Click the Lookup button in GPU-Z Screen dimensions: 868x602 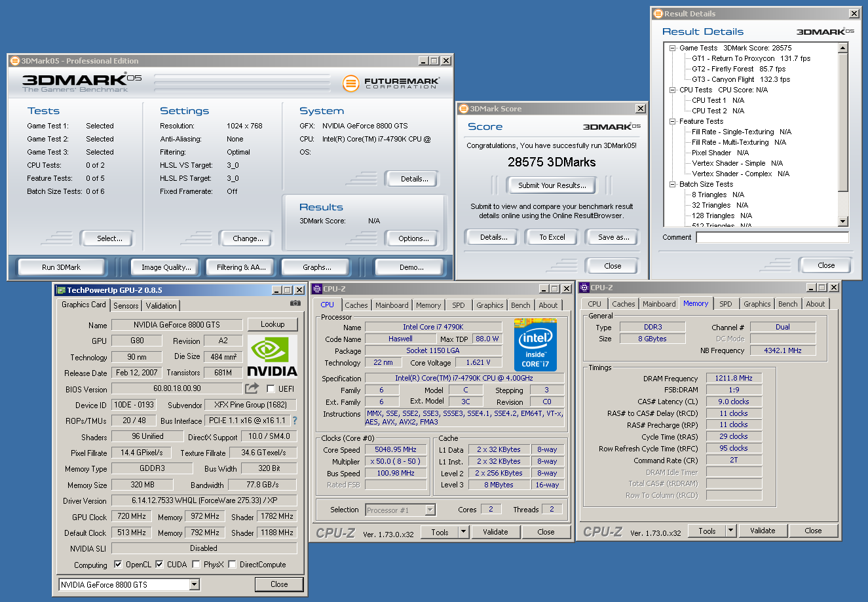tap(273, 324)
